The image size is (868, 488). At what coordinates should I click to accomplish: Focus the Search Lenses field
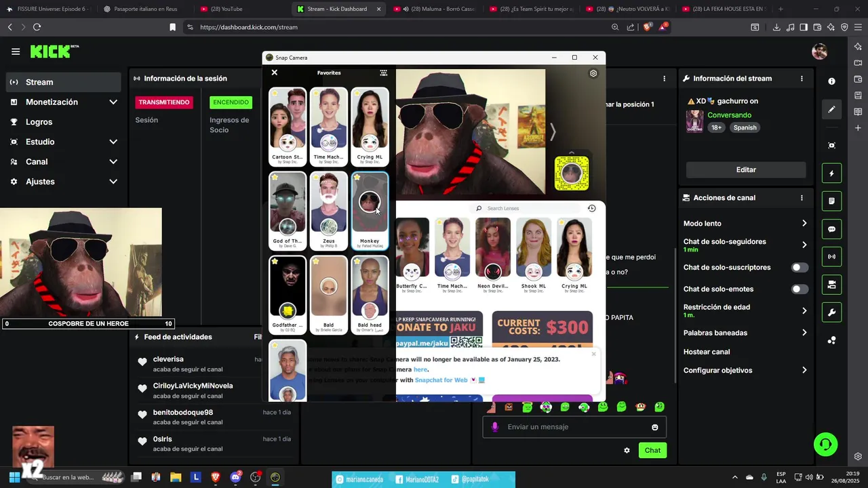[x=526, y=208]
